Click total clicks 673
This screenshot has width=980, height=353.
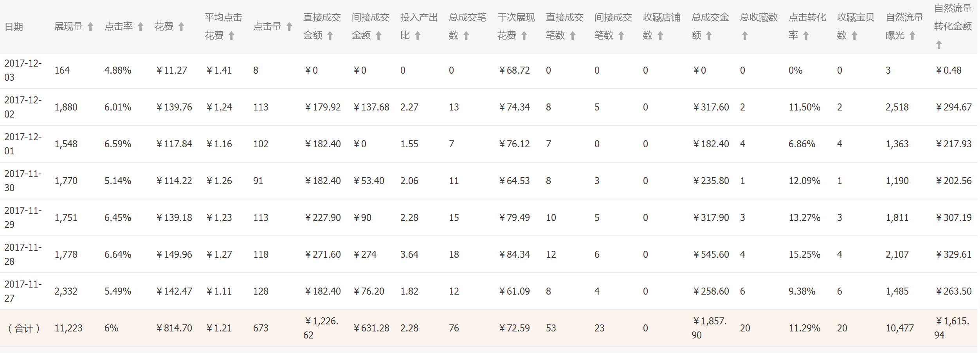261,328
